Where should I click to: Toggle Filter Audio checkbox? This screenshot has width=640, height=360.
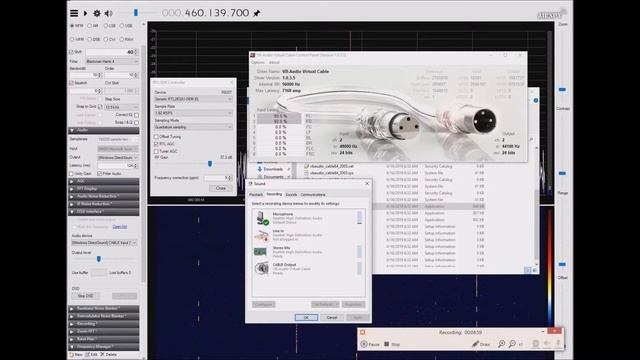100,173
